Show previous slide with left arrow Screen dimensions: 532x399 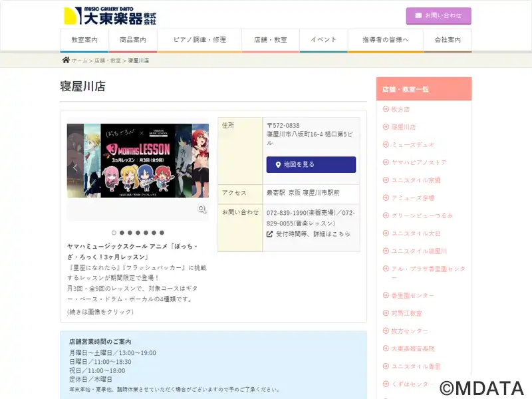pyautogui.click(x=75, y=167)
